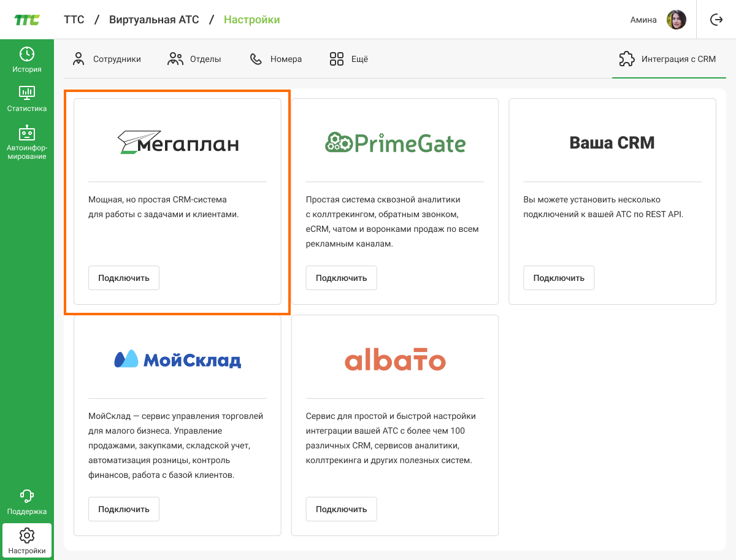
Task: Click the Отделы group icon
Action: tap(175, 59)
